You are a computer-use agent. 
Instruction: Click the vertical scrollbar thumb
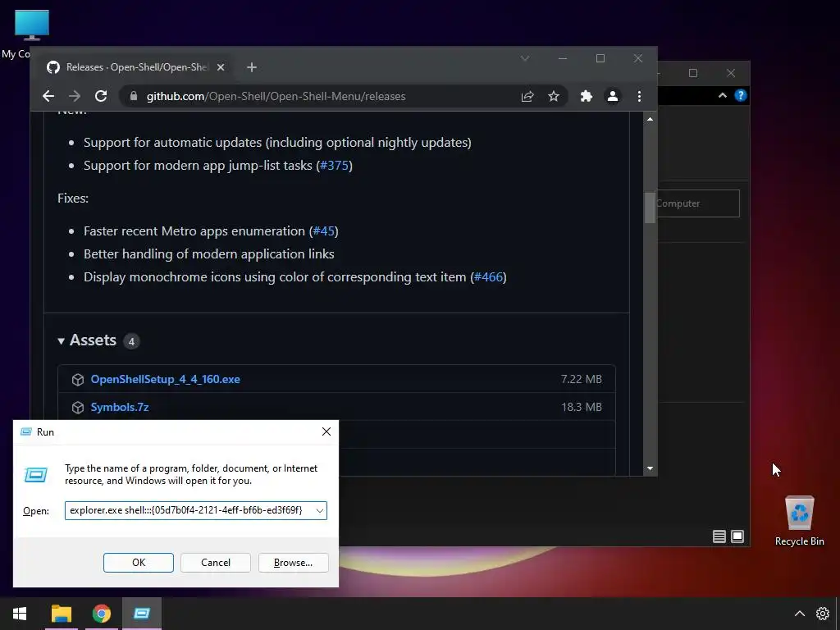coord(650,208)
